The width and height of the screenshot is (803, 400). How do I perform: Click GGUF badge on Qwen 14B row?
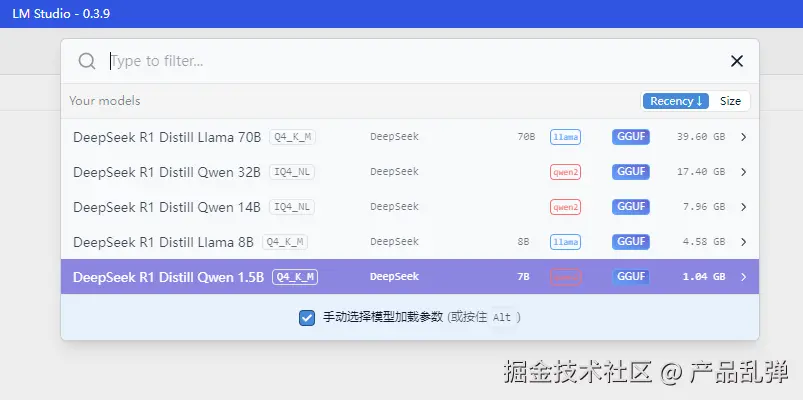(631, 206)
